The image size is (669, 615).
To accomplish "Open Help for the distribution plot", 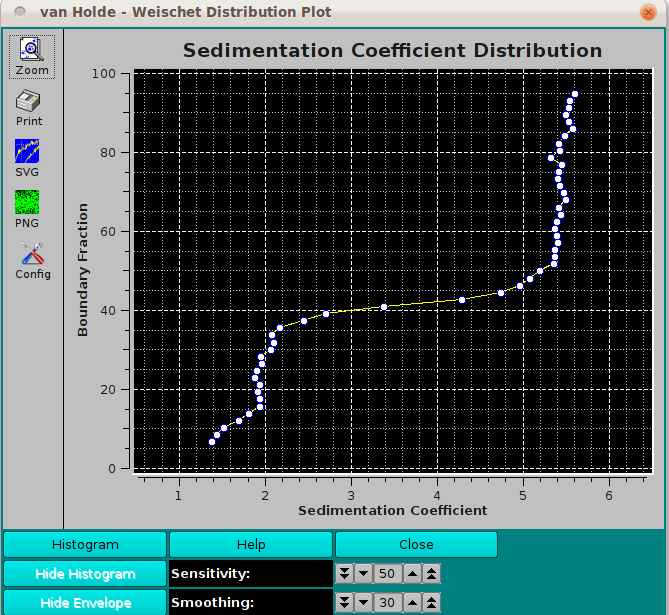I will pyautogui.click(x=251, y=545).
